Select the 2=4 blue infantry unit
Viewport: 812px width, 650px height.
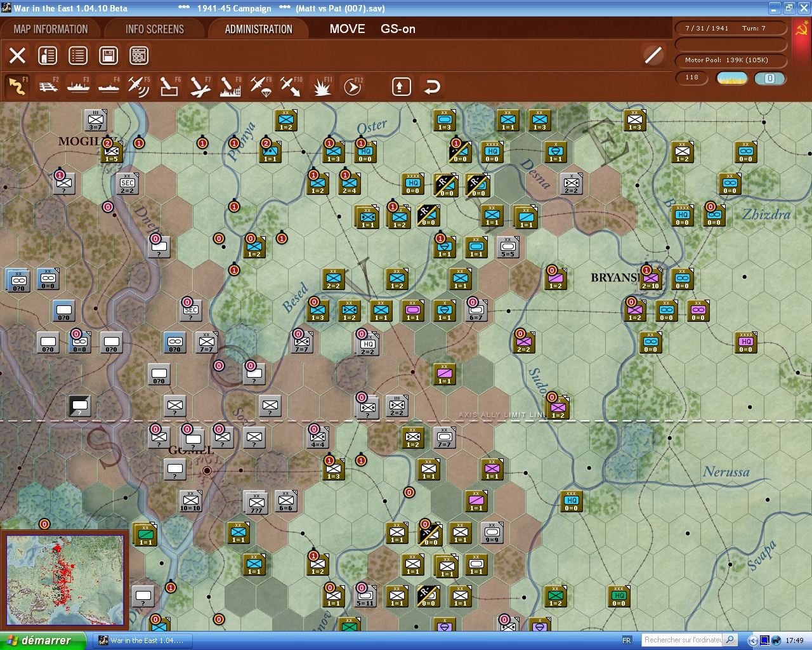350,183
